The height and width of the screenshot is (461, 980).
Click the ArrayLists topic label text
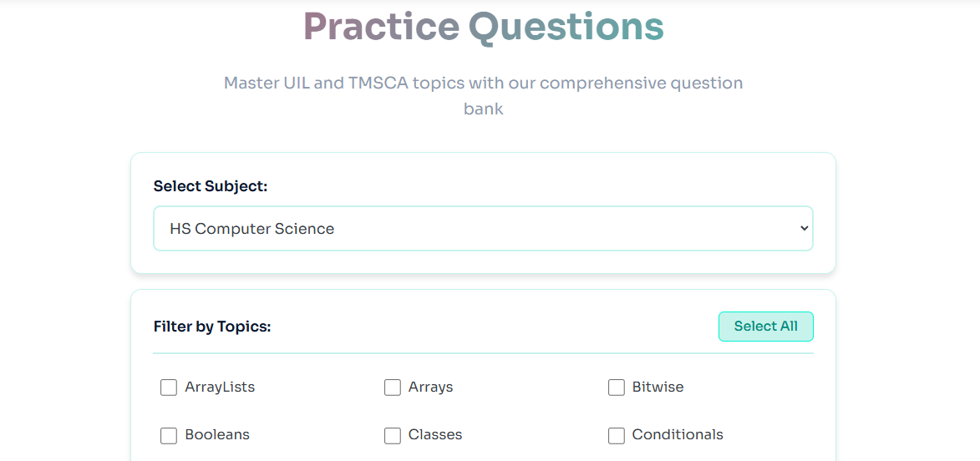coord(220,388)
